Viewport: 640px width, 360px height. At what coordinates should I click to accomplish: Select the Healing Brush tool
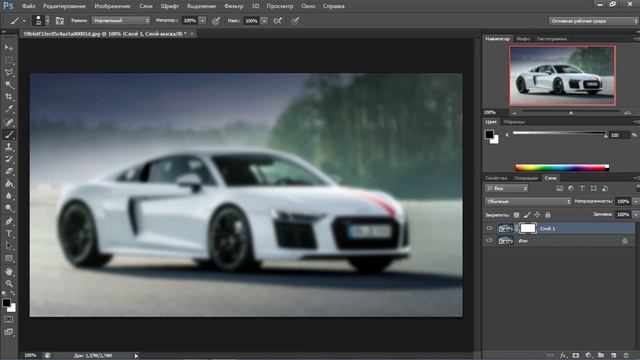[x=9, y=122]
